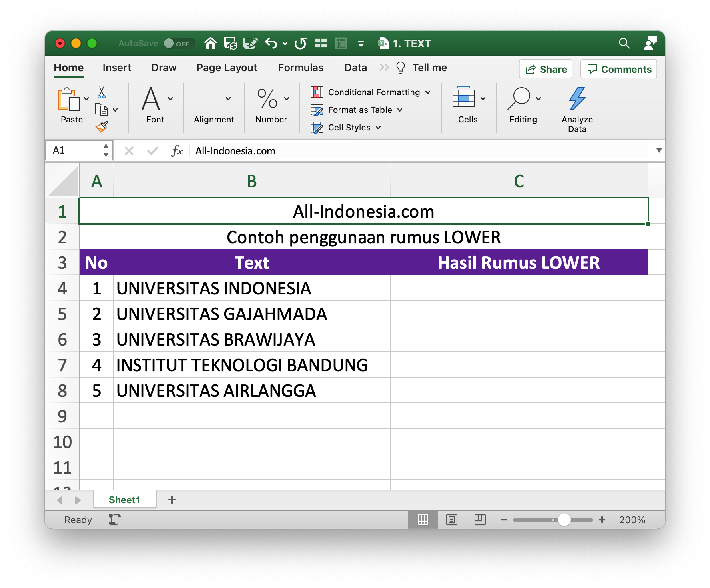Click the Format Painter brush icon
The height and width of the screenshot is (588, 710).
[x=102, y=127]
